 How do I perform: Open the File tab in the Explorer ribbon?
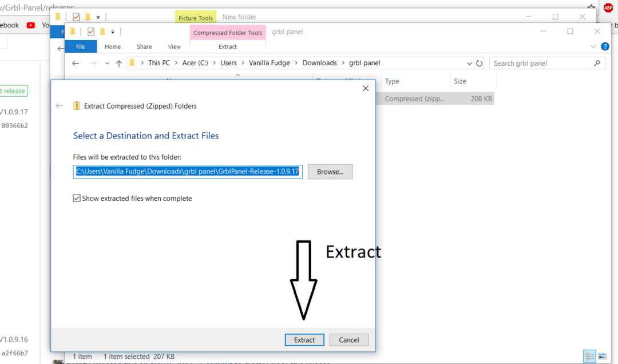(x=81, y=47)
